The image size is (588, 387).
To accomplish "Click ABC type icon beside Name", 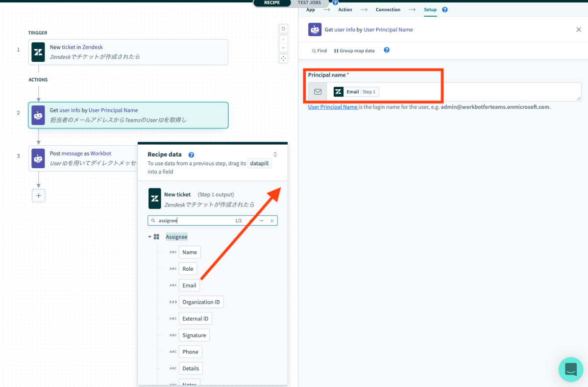I will point(173,252).
